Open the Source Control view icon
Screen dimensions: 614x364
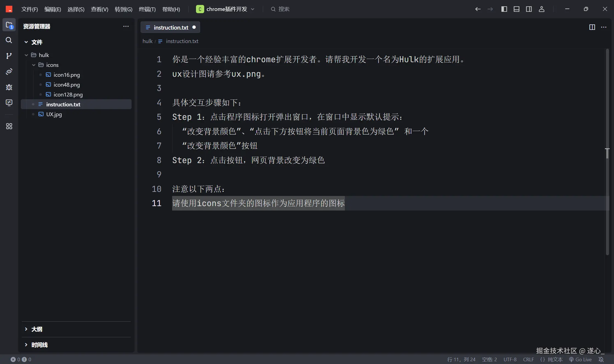tap(9, 56)
